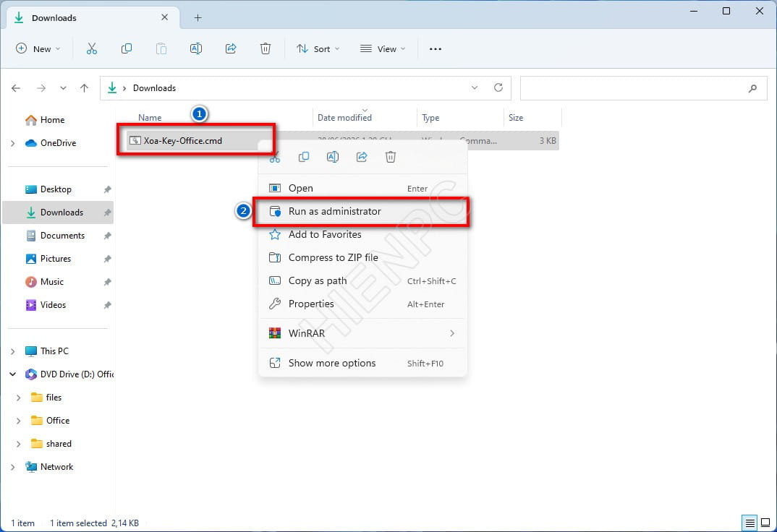
Task: Go forward with the right arrow
Action: coord(41,88)
